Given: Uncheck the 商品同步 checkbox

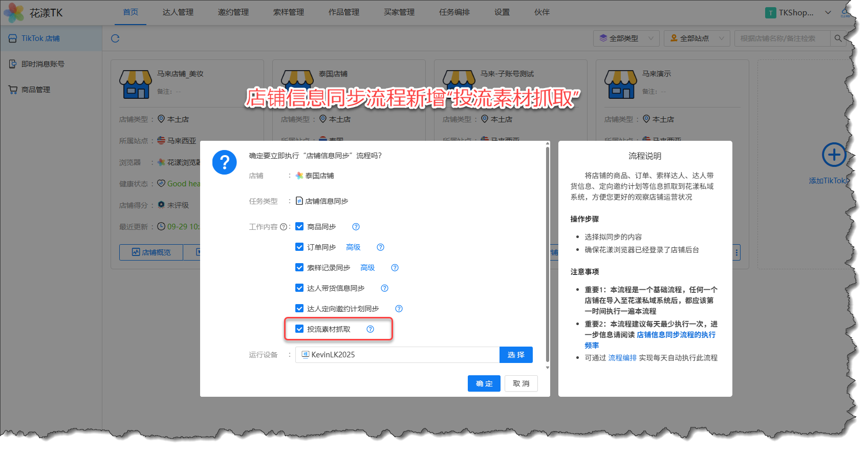Looking at the screenshot, I should (x=299, y=227).
